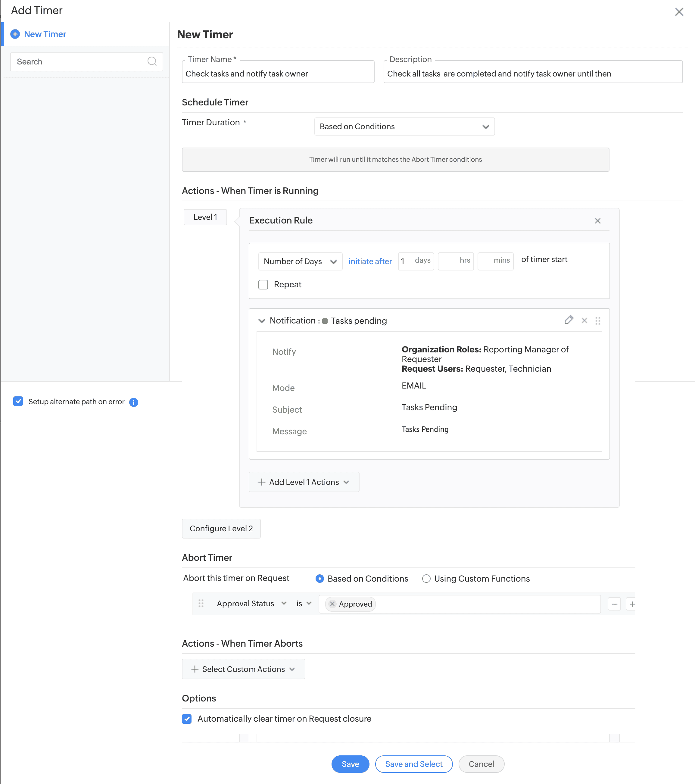Viewport: 695px width, 784px height.
Task: Open Add Level 1 Actions menu
Action: [x=304, y=482]
